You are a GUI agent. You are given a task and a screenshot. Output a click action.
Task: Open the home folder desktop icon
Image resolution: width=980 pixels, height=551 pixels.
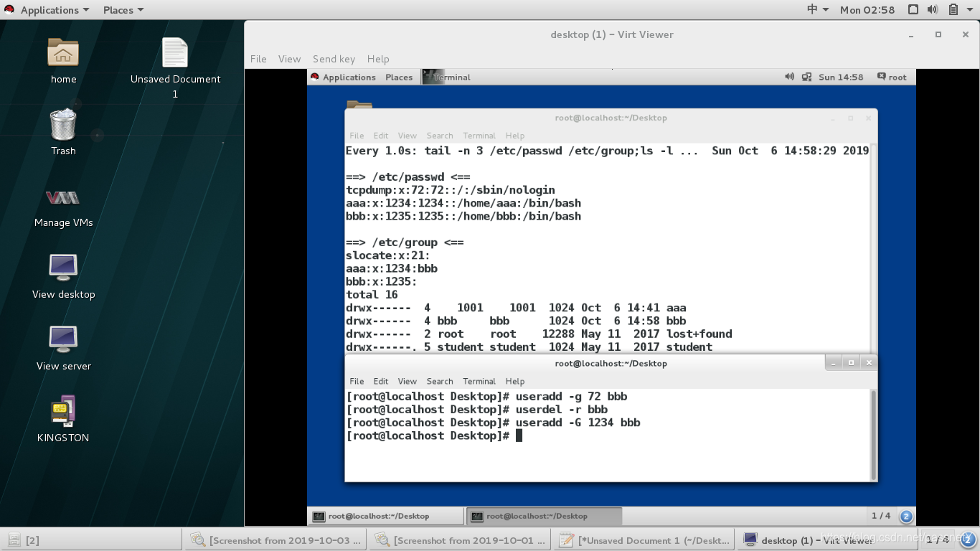point(63,53)
